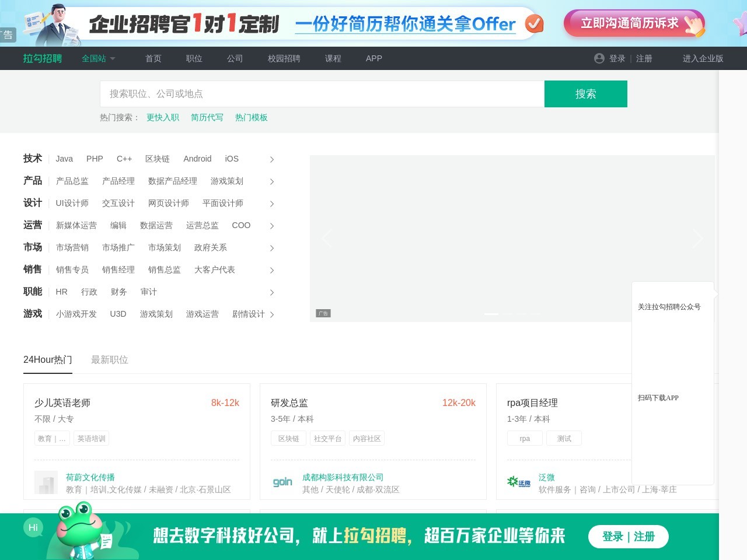
Task: Select the UI设计师 category link
Action: [72, 203]
